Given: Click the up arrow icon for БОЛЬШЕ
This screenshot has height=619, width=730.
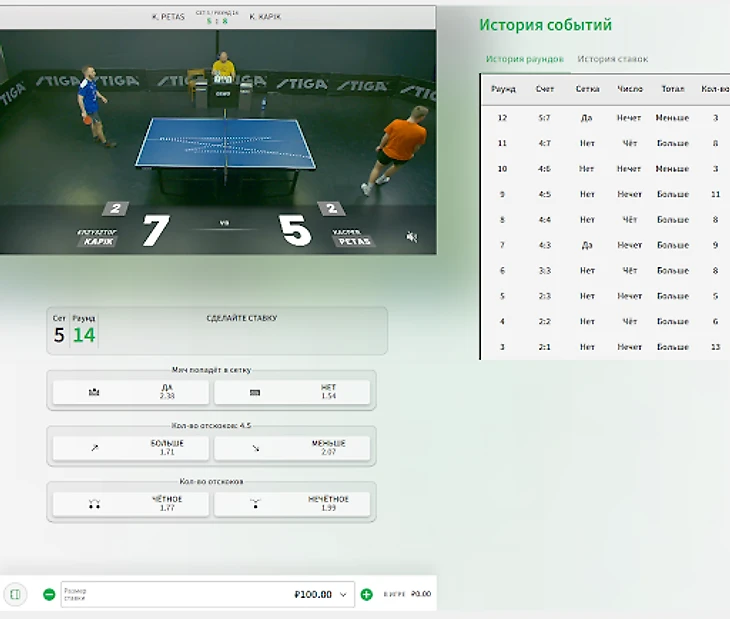Looking at the screenshot, I should (95, 449).
